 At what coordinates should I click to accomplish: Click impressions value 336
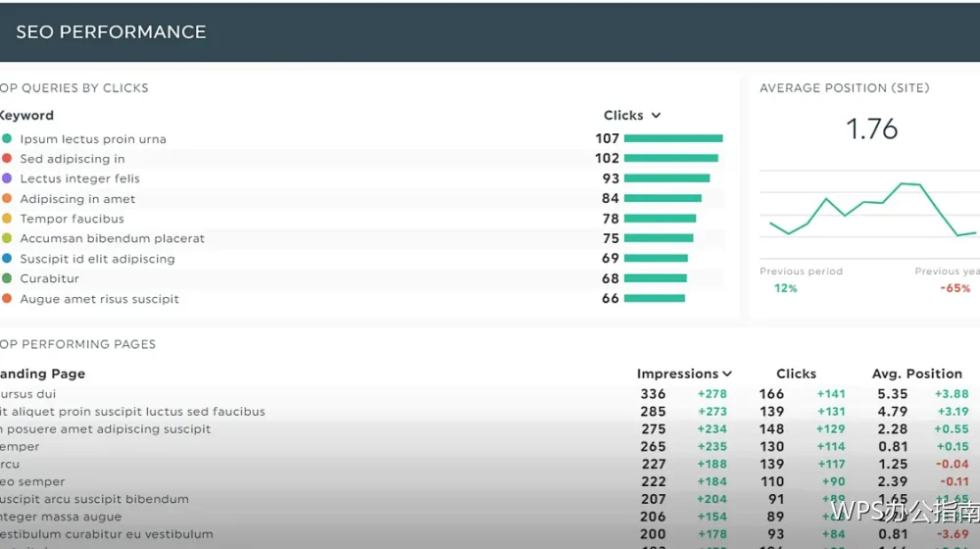(x=653, y=394)
